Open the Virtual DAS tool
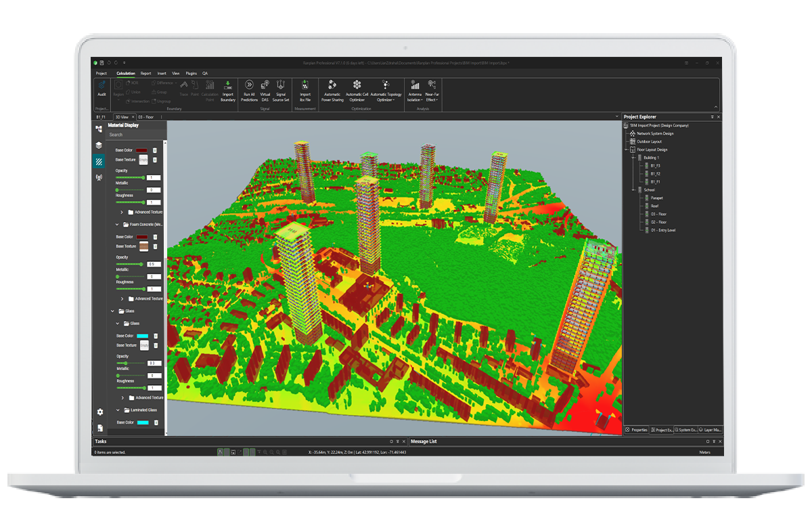 [265, 91]
